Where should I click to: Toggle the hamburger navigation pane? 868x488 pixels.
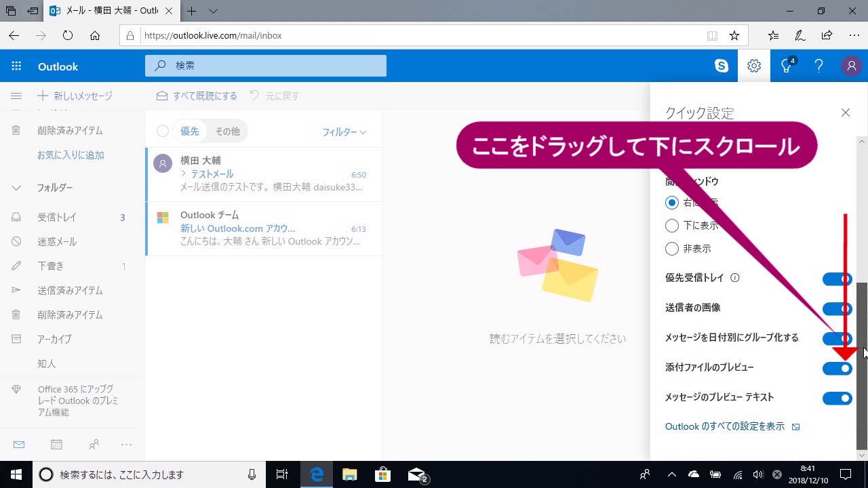click(16, 96)
